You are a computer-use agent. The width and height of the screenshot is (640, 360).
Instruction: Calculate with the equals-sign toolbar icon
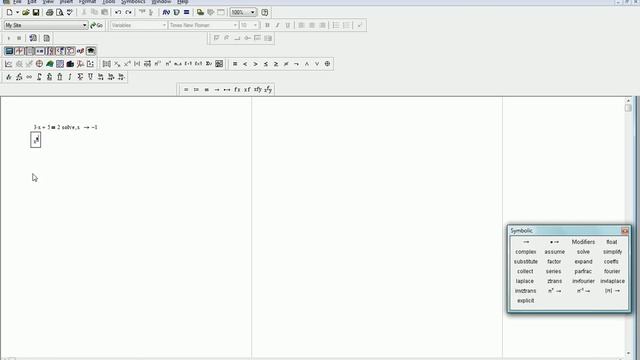(x=187, y=12)
